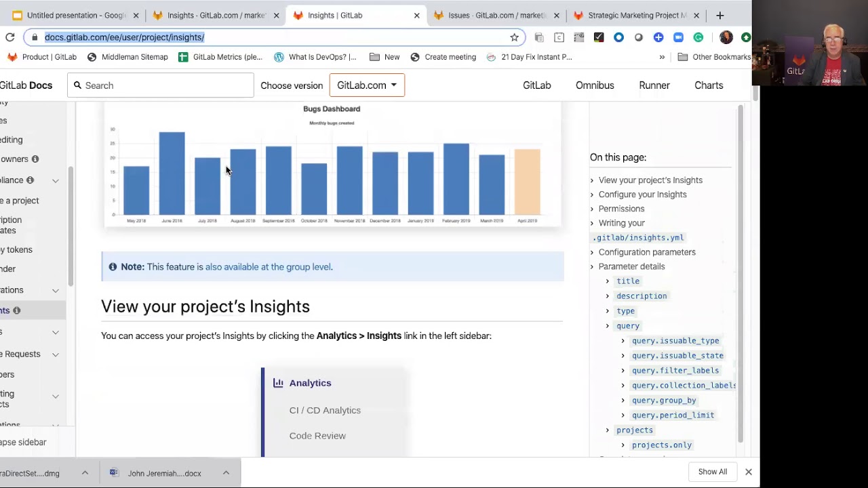Click the left sidebar scrollbar
Screen dimensions: 868x488
point(71,226)
